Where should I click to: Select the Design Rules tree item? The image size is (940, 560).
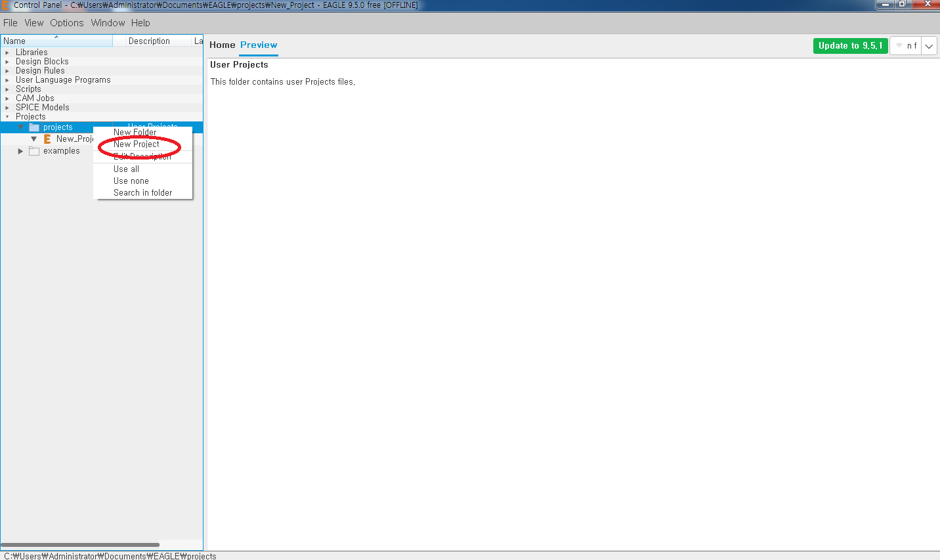coord(40,71)
